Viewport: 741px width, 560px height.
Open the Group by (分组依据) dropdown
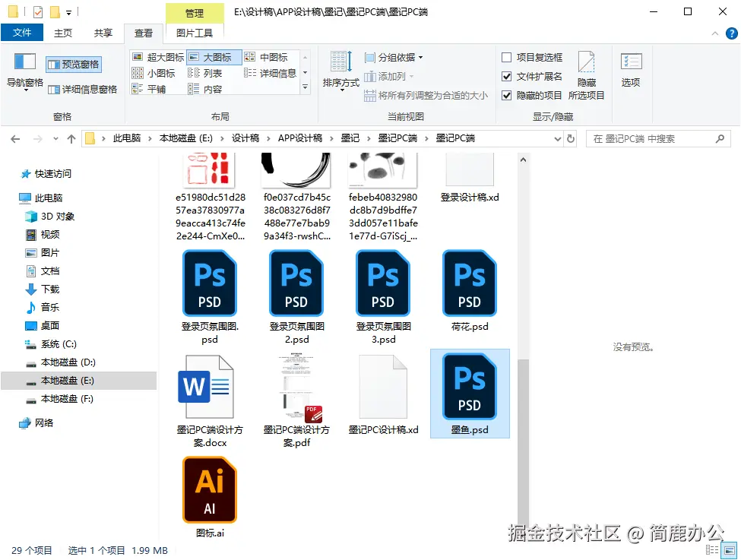point(394,58)
